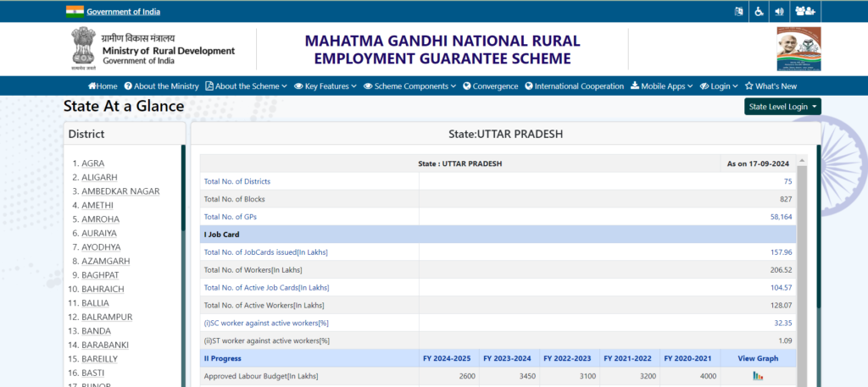Screen dimensions: 868x387
Task: Expand the Key Features dropdown
Action: [x=325, y=86]
